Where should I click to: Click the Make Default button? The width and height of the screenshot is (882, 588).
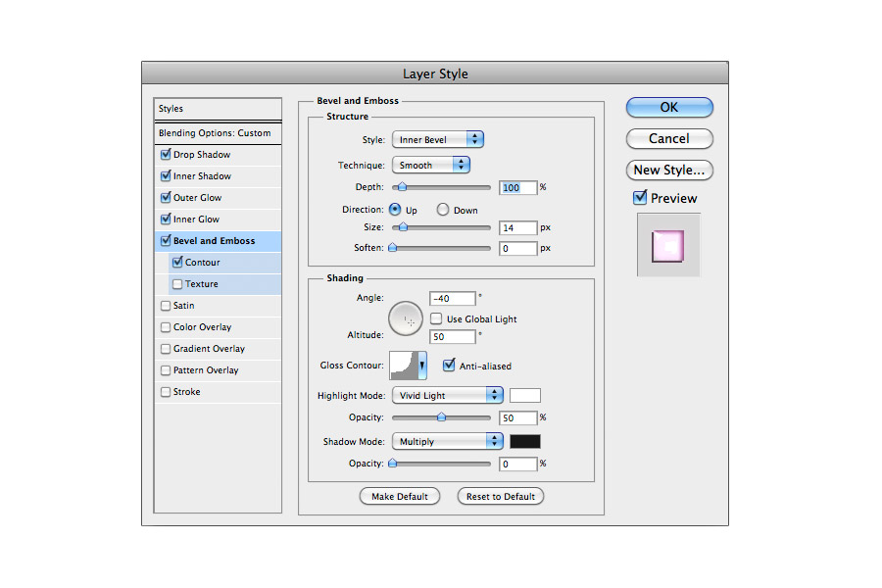[400, 496]
